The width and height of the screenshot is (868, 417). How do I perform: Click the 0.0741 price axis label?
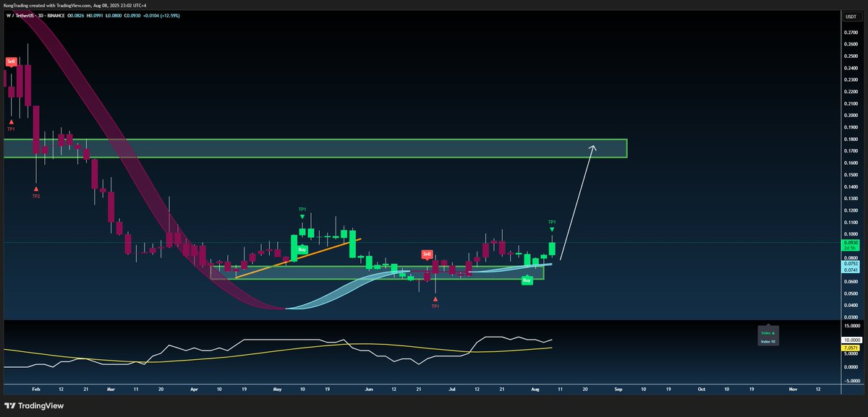851,270
